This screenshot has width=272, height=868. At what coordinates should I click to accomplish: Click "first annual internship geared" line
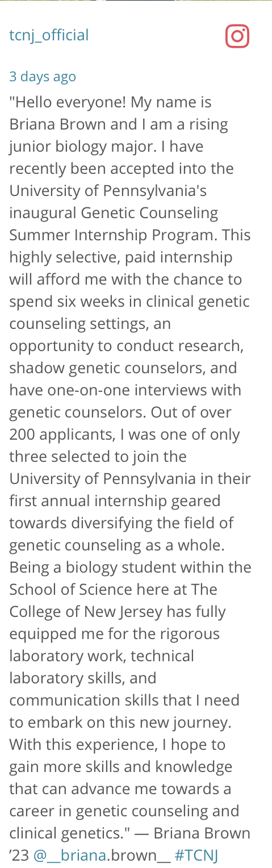pyautogui.click(x=115, y=501)
